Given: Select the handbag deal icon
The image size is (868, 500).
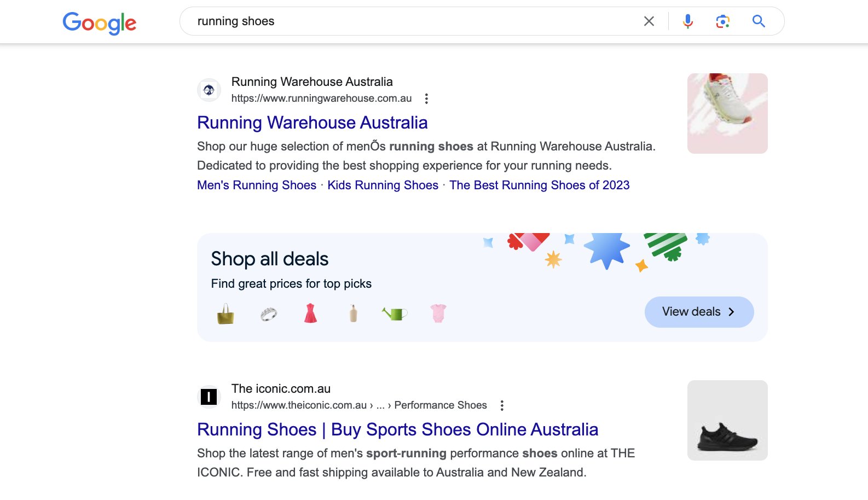Looking at the screenshot, I should (x=226, y=312).
